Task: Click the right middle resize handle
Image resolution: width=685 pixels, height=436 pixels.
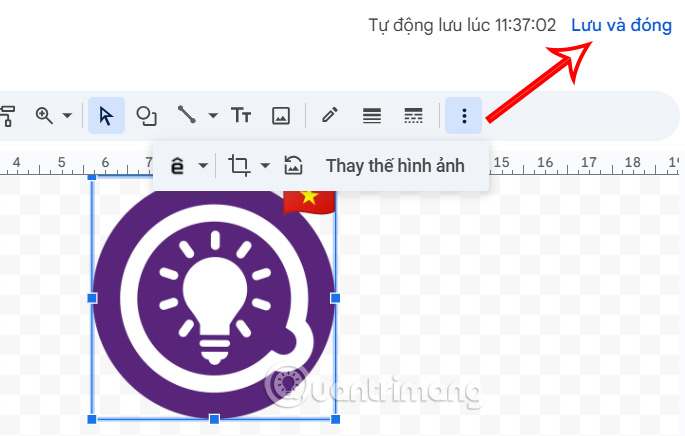Action: point(336,298)
